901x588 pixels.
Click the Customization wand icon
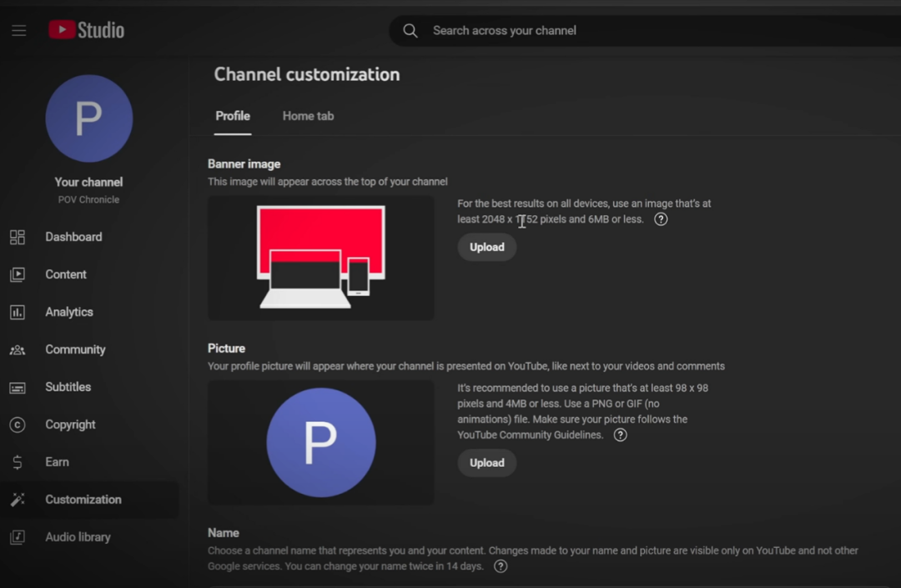click(18, 500)
